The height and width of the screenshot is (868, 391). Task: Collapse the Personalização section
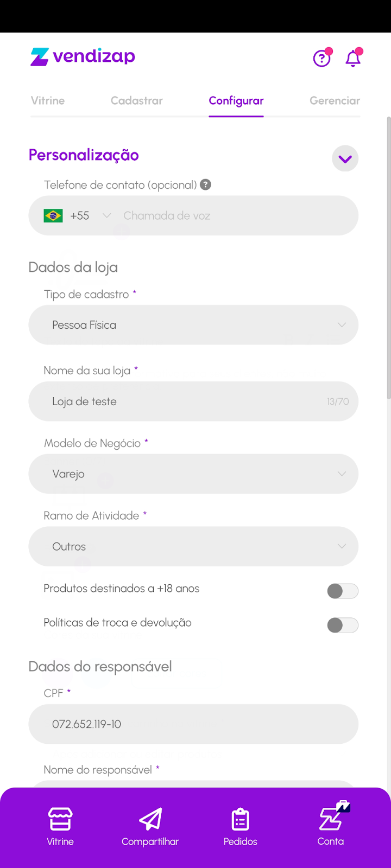345,159
